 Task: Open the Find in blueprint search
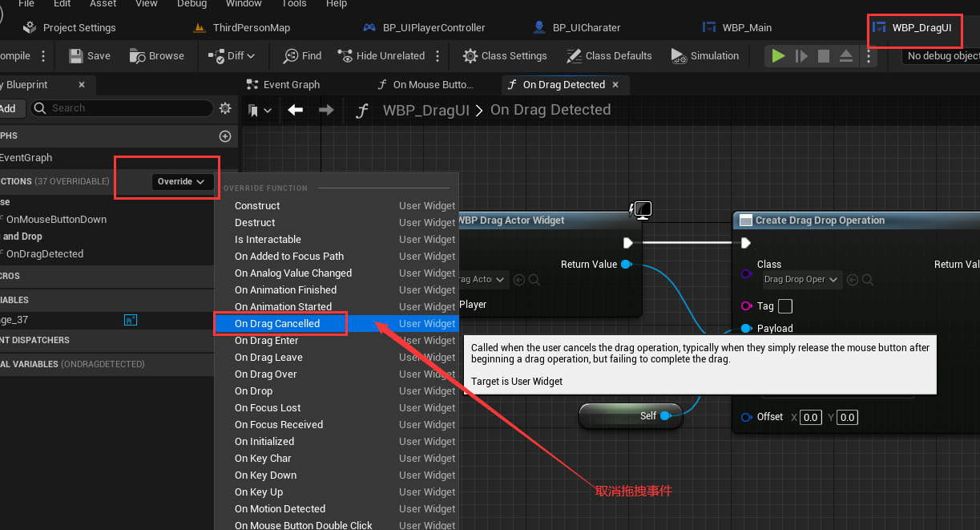tap(302, 55)
